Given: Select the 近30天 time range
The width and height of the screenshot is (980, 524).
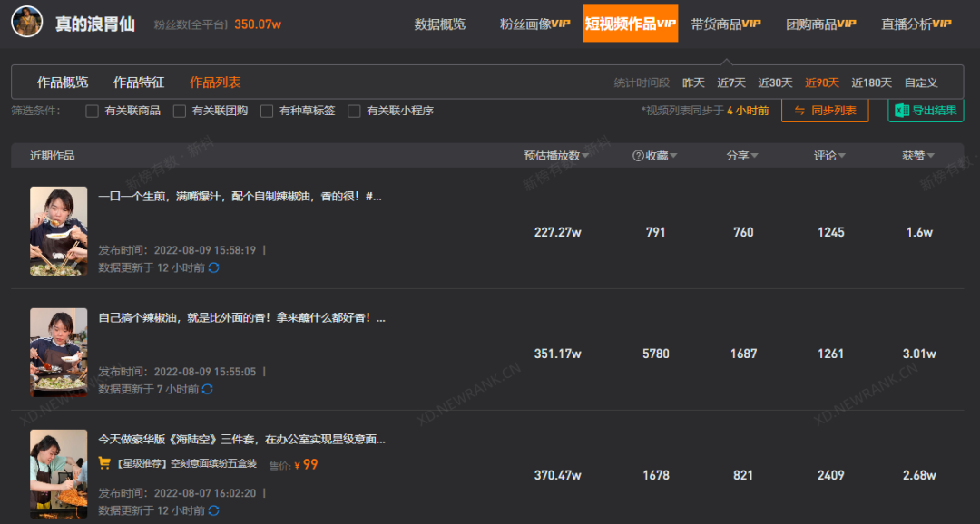Looking at the screenshot, I should click(x=775, y=82).
